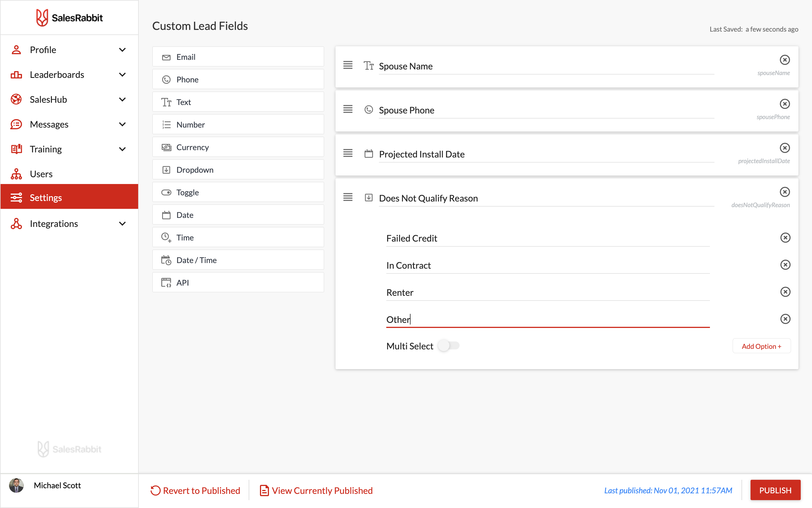Edit the In Contract option text
The image size is (812, 508).
tap(548, 265)
